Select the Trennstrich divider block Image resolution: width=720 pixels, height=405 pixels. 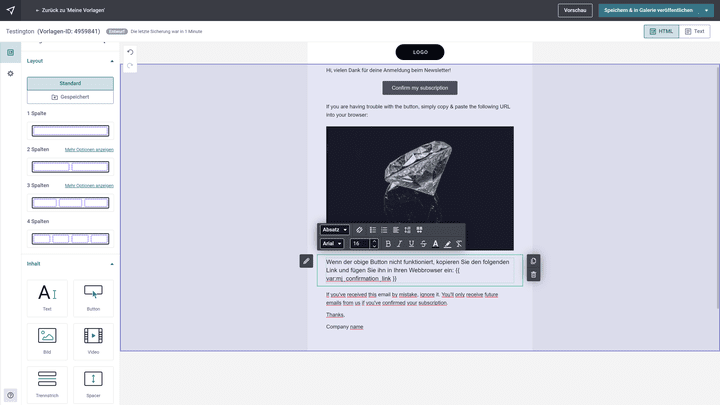tap(47, 384)
